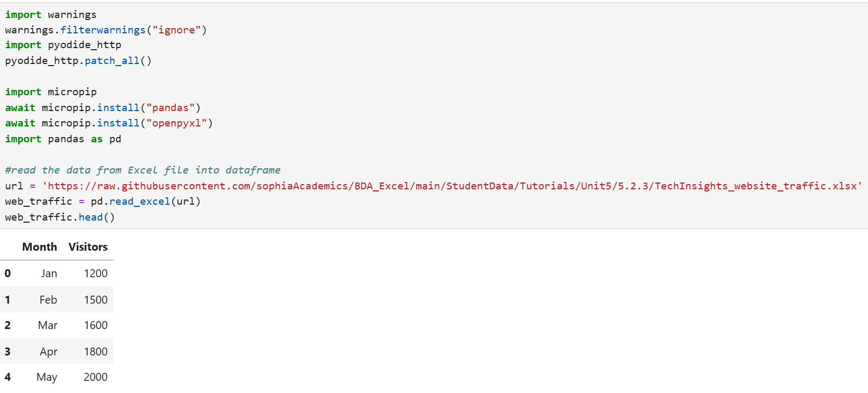Viewport: 868px width, 393px height.
Task: Click the 1200 visitors value
Action: pos(95,273)
